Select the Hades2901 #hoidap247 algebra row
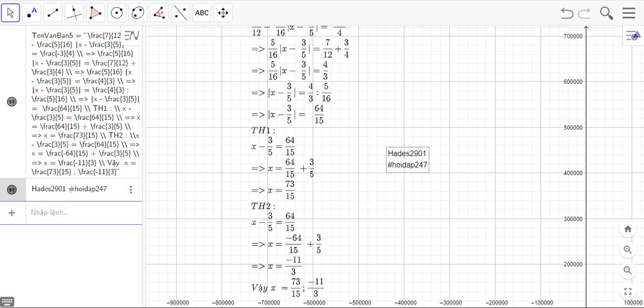 [71, 190]
